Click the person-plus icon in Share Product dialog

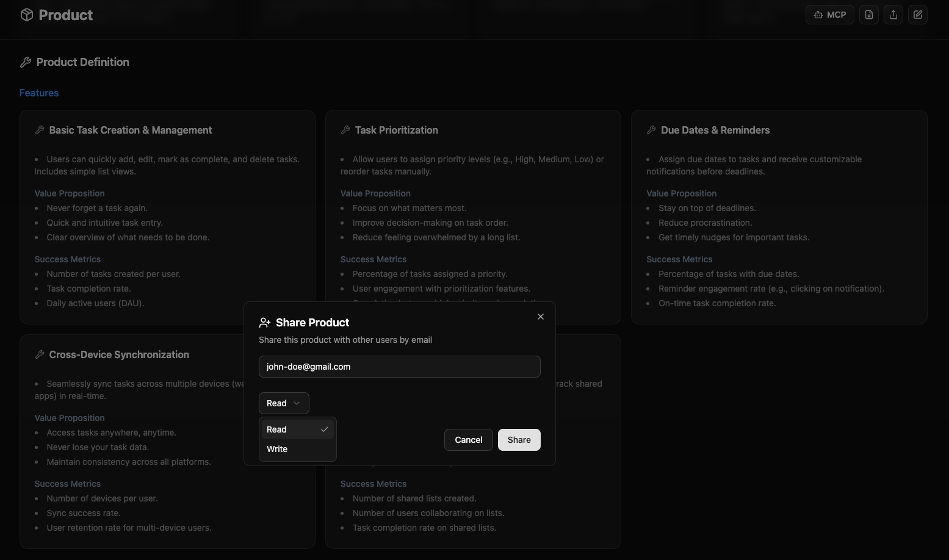[265, 322]
